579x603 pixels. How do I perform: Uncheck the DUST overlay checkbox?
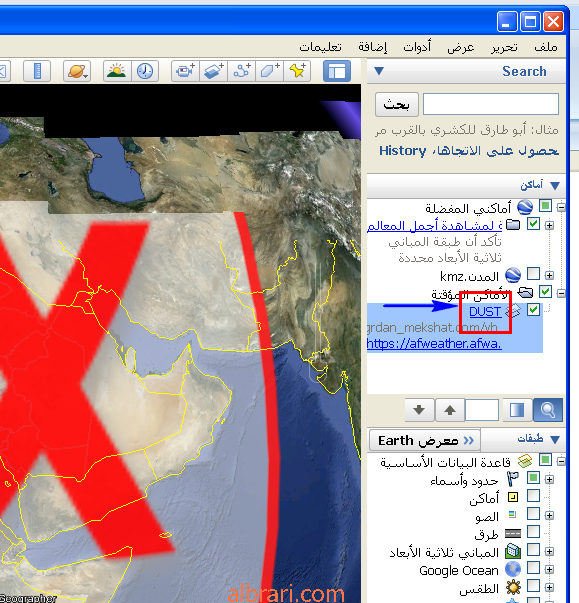tap(533, 310)
